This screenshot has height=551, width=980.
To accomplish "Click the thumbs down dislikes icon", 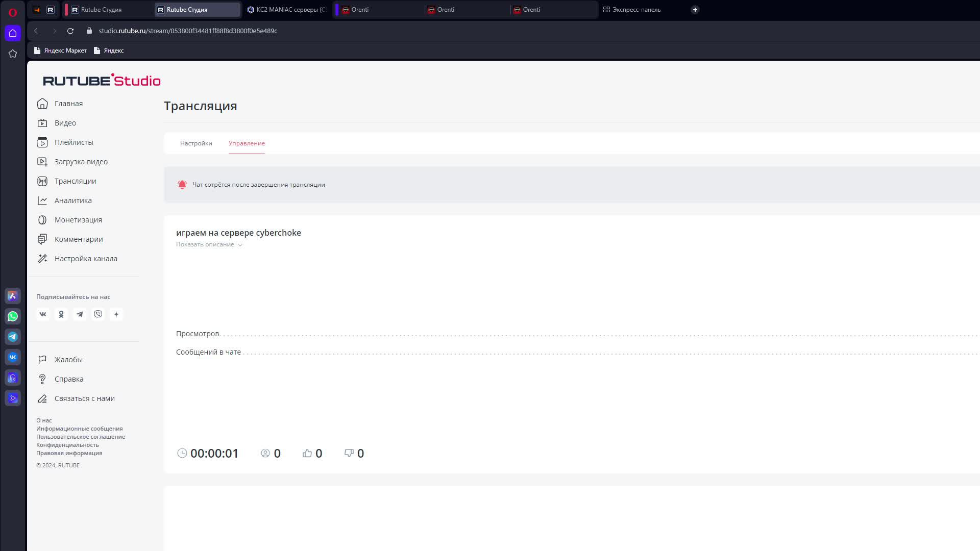I will click(x=349, y=453).
